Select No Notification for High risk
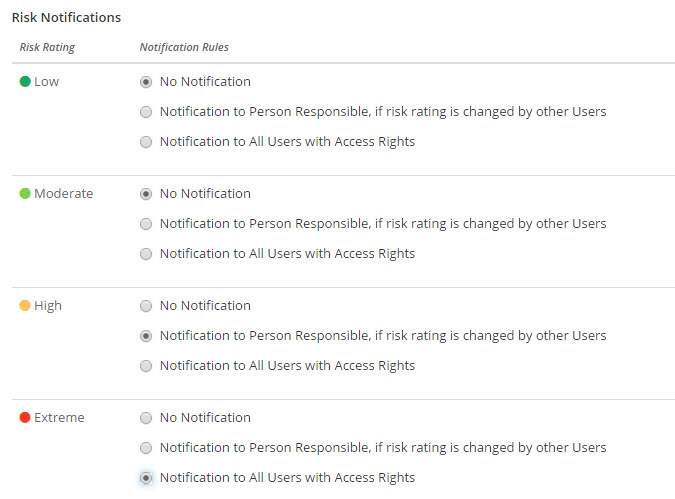The image size is (675, 499). tap(146, 306)
